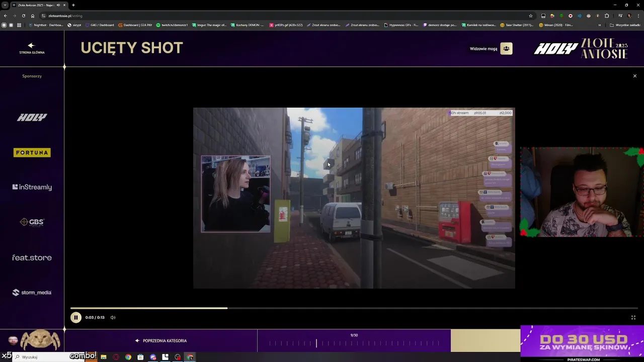
Task: Open the Hypnnnoss GIFs bookmark
Action: pyautogui.click(x=401, y=25)
